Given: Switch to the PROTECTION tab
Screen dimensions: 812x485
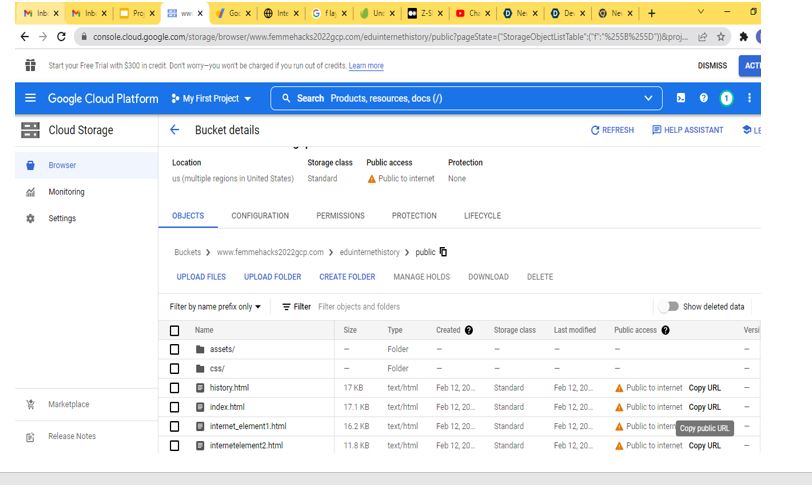Looking at the screenshot, I should coord(414,215).
